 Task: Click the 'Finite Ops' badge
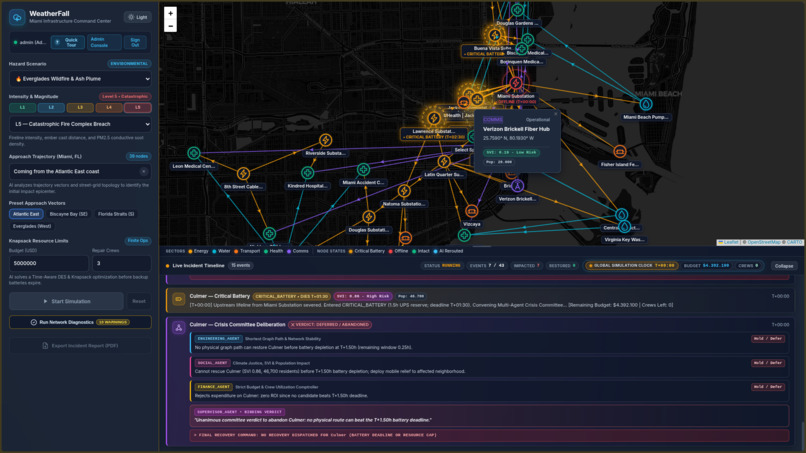[x=138, y=241]
